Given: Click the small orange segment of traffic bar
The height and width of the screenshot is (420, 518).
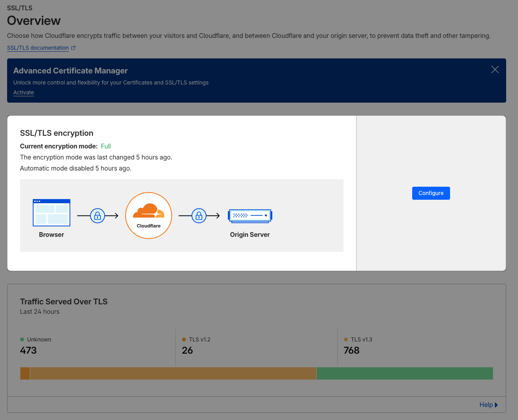Looking at the screenshot, I should tap(25, 373).
